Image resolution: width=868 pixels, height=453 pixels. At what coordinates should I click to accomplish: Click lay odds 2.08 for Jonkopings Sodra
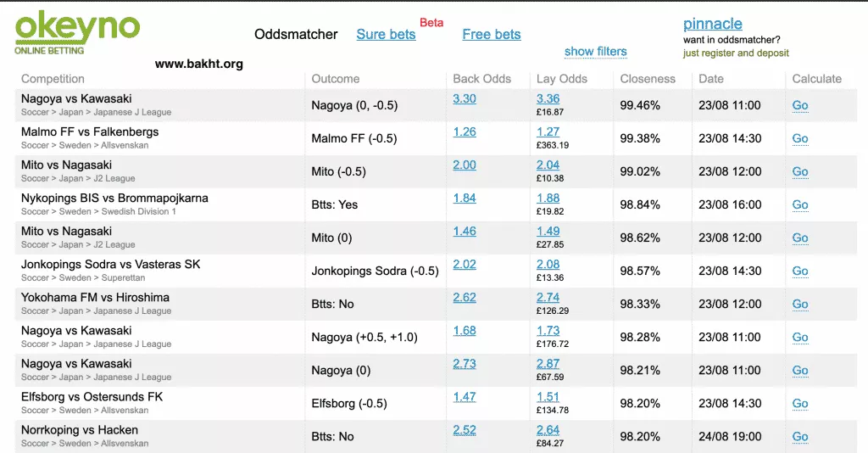[x=548, y=265]
